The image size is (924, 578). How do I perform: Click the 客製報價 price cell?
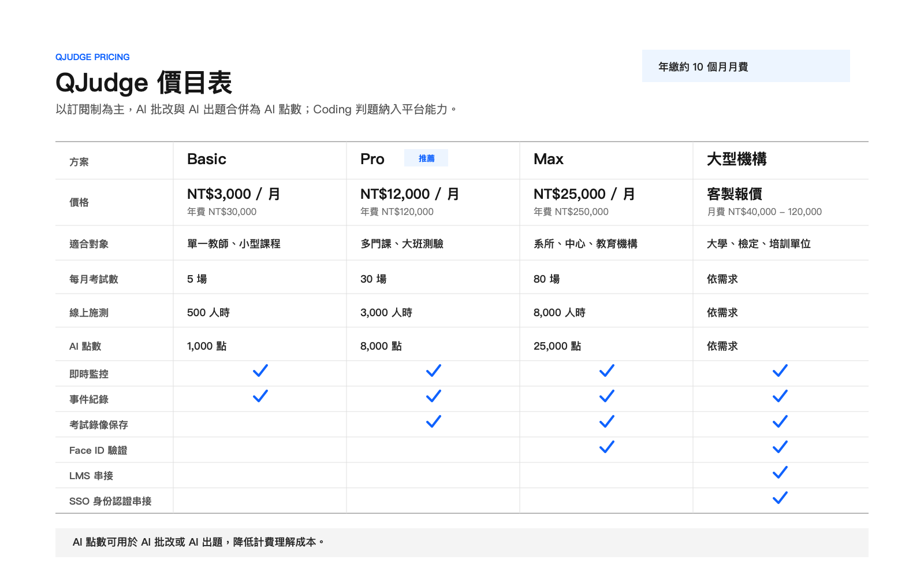point(735,194)
